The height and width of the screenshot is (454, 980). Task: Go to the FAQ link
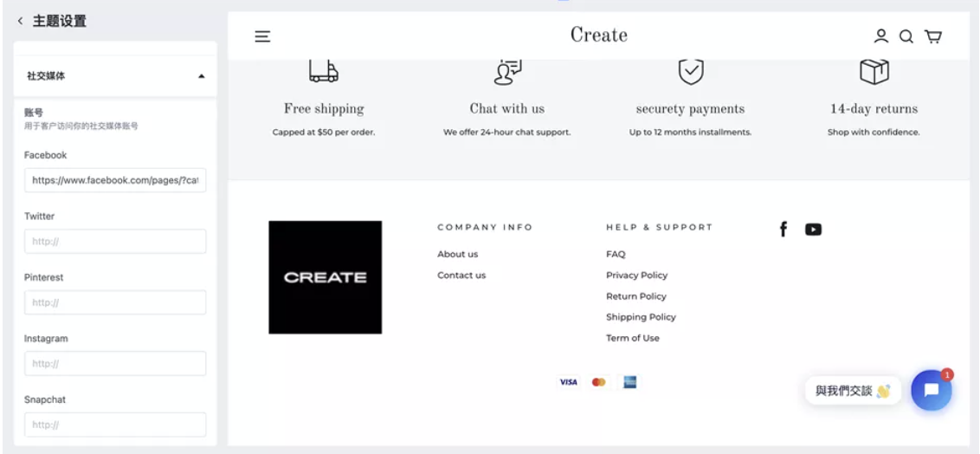pos(616,254)
